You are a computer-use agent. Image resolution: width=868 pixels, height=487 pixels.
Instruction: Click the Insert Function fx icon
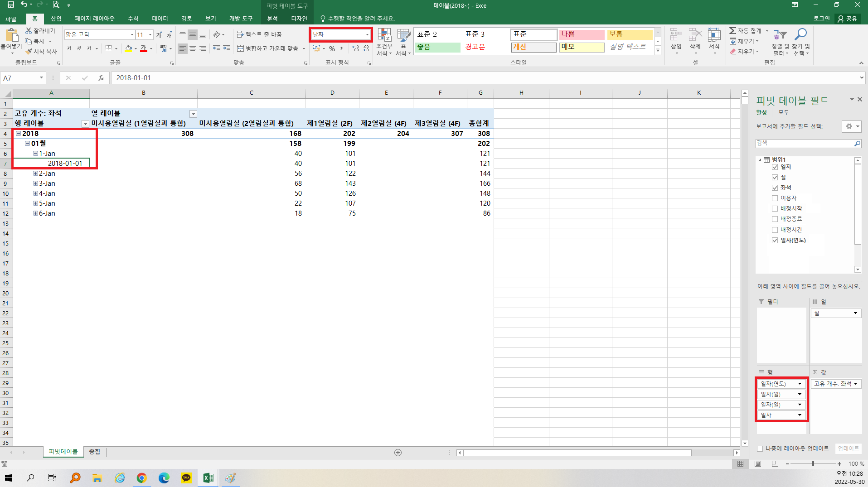point(101,78)
